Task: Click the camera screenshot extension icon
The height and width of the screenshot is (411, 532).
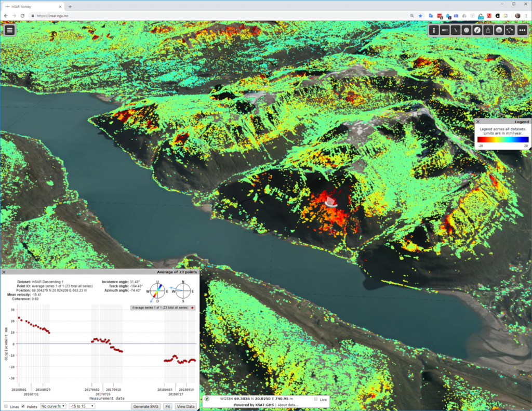Action: (456, 16)
